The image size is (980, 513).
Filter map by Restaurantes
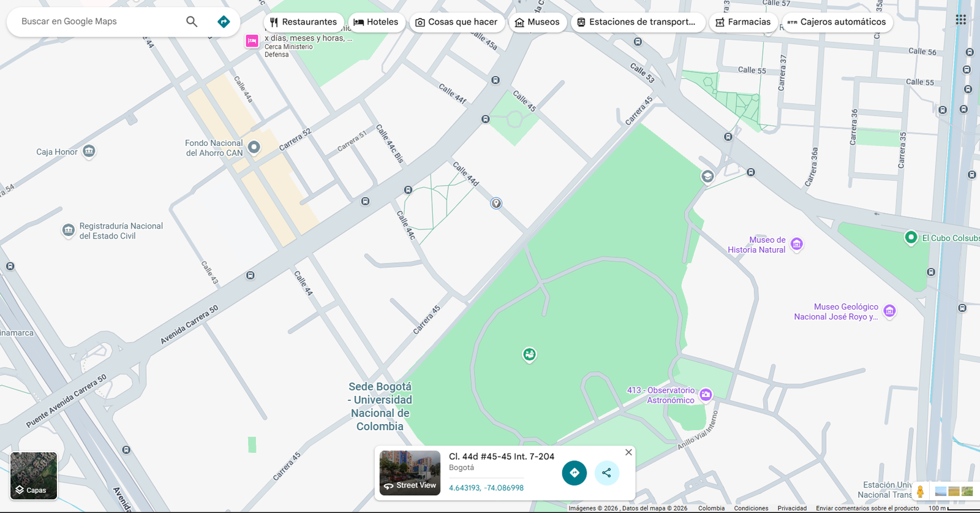pos(304,22)
